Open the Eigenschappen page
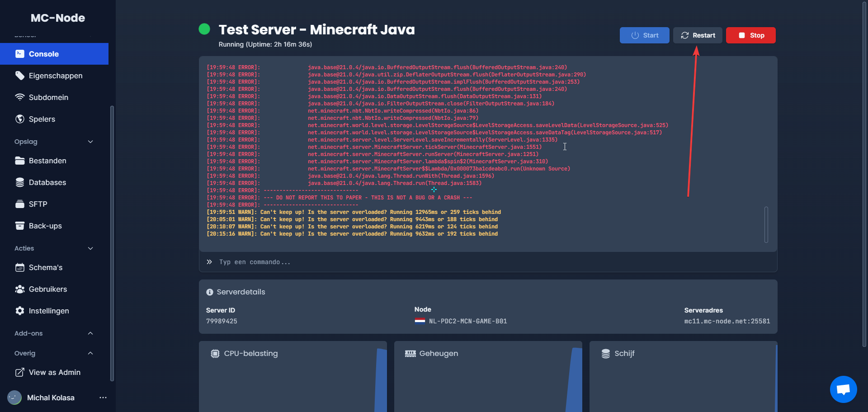 point(54,76)
